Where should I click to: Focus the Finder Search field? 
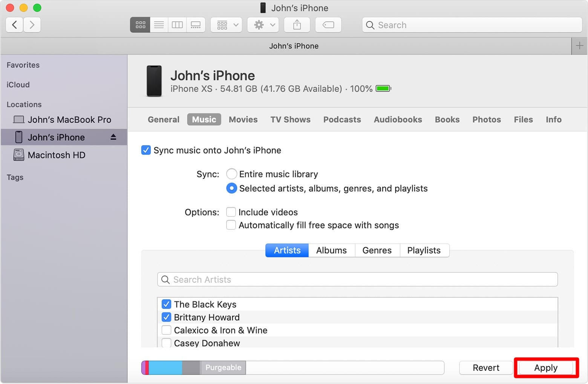pyautogui.click(x=472, y=25)
